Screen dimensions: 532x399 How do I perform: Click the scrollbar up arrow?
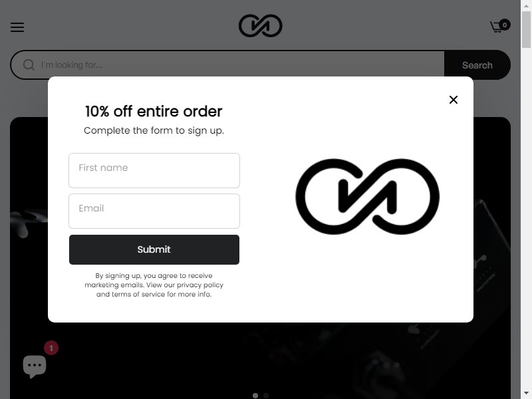(526, 6)
